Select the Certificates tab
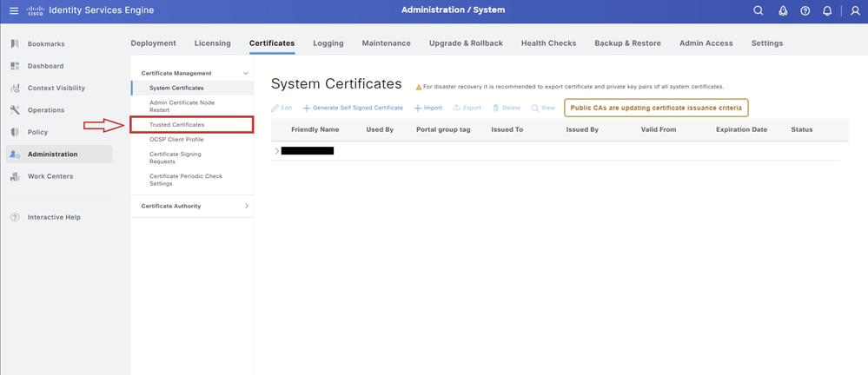This screenshot has width=868, height=375. click(x=272, y=43)
